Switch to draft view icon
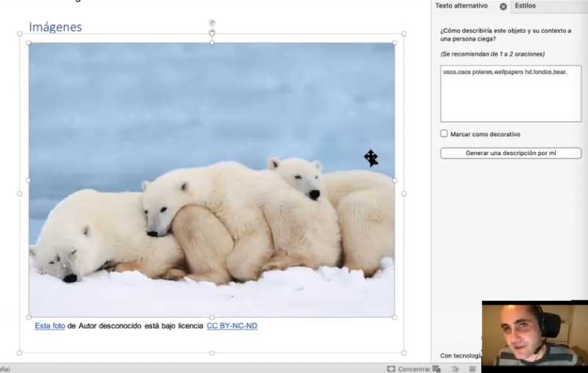The width and height of the screenshot is (588, 373). pos(472,369)
